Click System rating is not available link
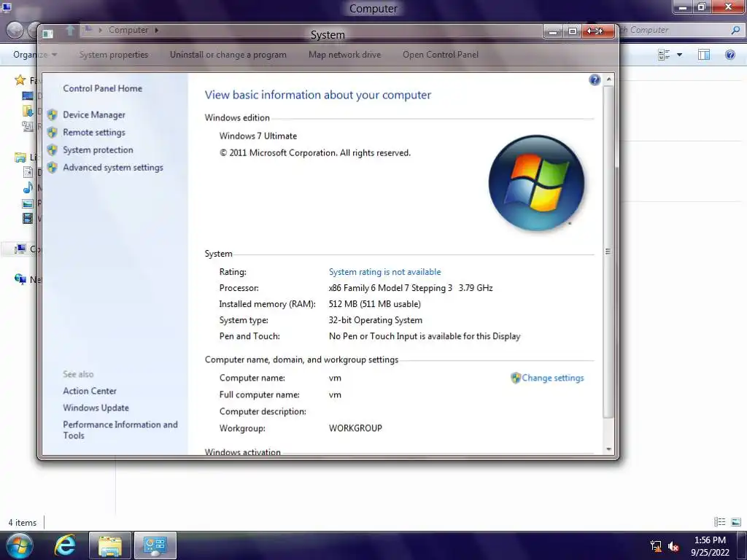The image size is (747, 560). pos(385,272)
